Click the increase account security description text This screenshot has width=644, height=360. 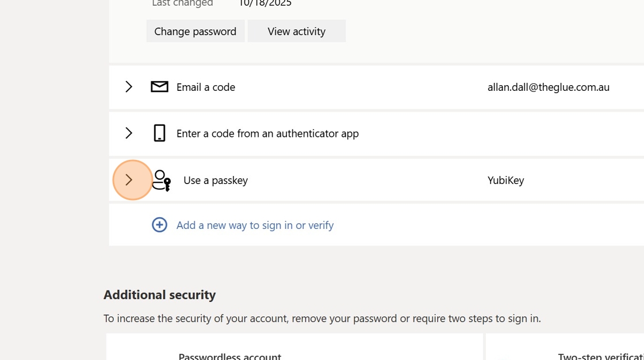point(322,319)
